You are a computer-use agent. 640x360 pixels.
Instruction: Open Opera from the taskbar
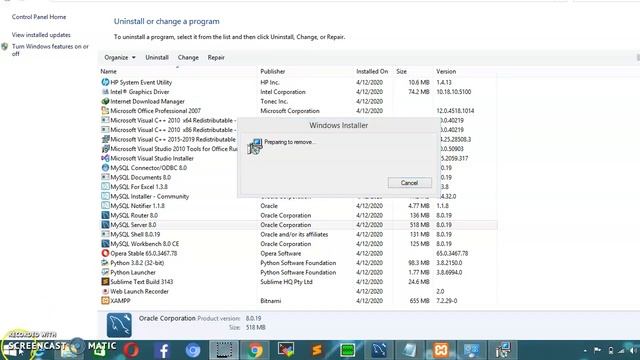coord(131,350)
